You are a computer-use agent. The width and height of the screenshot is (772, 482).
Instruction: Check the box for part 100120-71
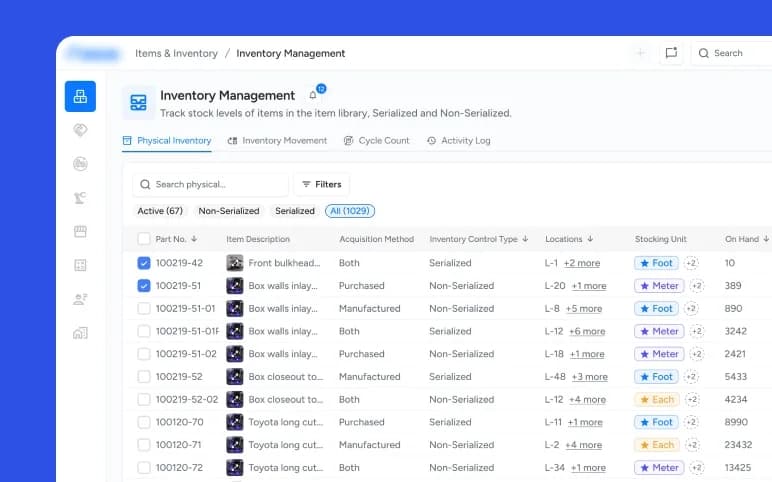tap(144, 445)
